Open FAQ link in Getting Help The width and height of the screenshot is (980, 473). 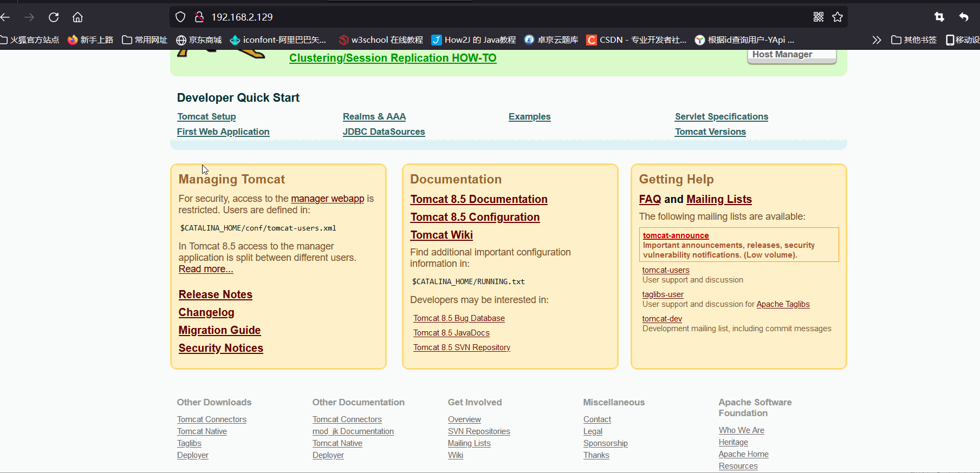650,199
